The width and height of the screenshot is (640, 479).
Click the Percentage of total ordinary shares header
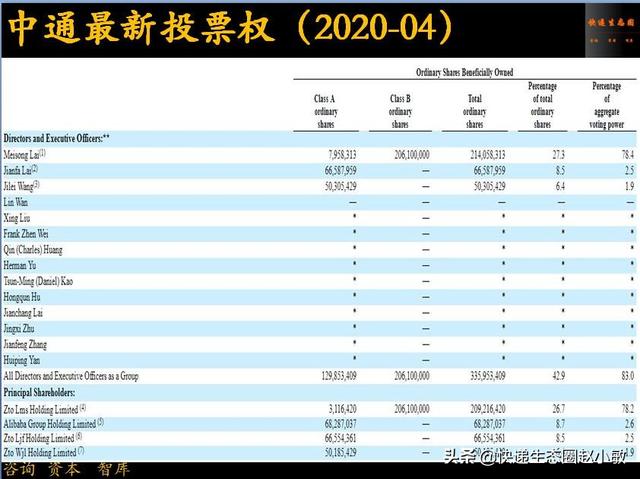point(542,105)
